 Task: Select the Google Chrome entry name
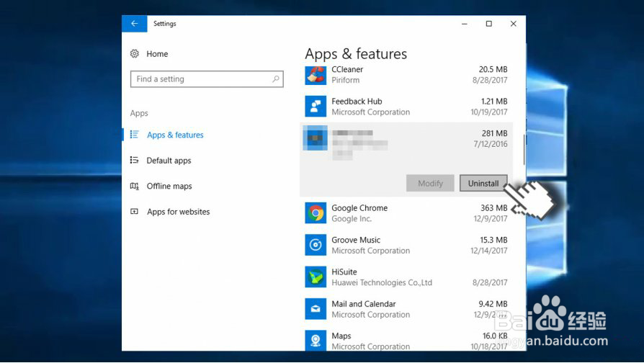[x=359, y=208]
